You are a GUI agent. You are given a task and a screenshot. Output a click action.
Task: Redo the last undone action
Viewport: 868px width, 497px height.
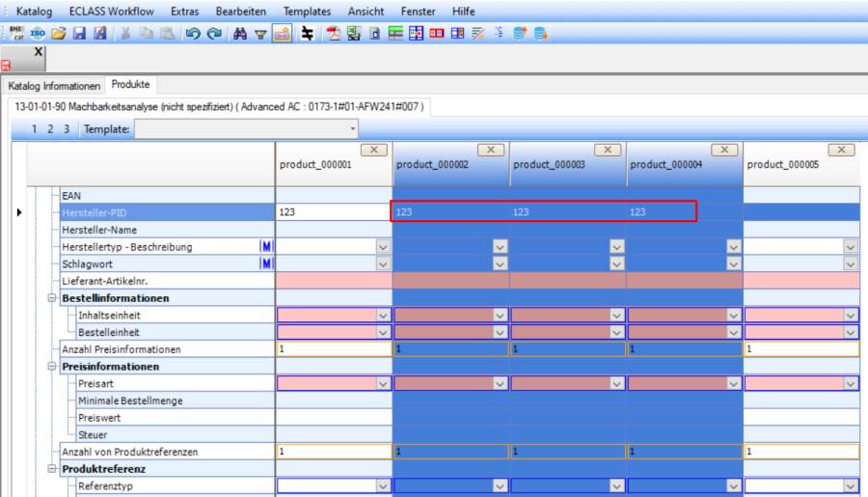[x=214, y=33]
